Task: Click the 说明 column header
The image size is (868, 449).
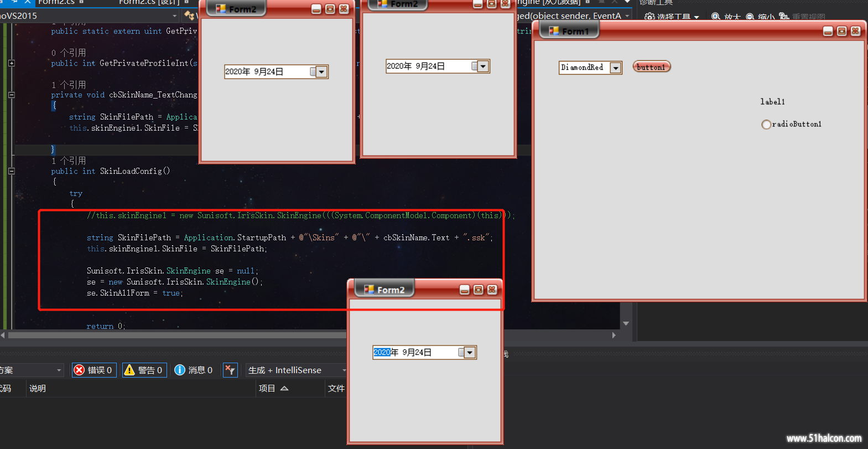Action: [38, 389]
